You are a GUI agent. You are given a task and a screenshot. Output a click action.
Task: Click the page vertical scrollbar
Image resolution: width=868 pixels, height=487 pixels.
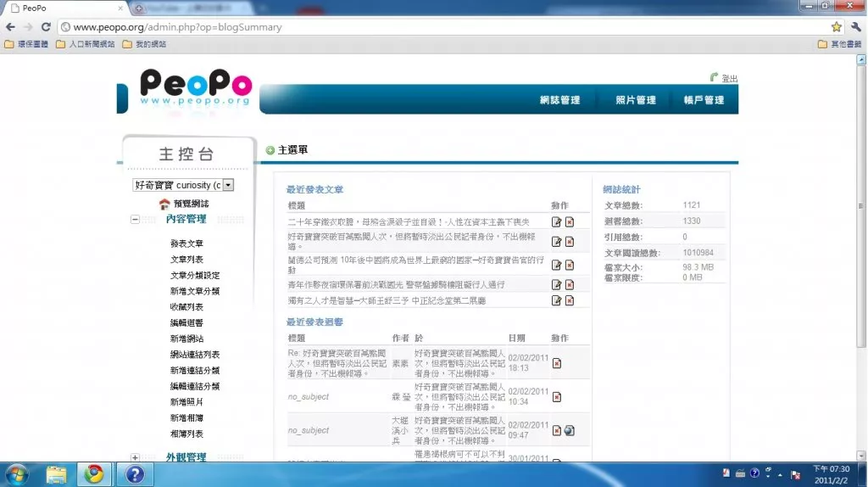[x=861, y=206]
